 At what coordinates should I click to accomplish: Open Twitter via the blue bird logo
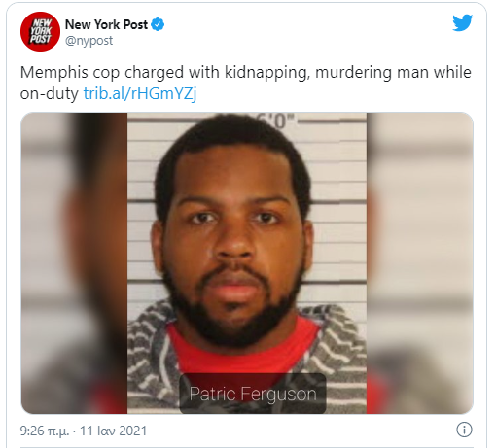pos(463,22)
